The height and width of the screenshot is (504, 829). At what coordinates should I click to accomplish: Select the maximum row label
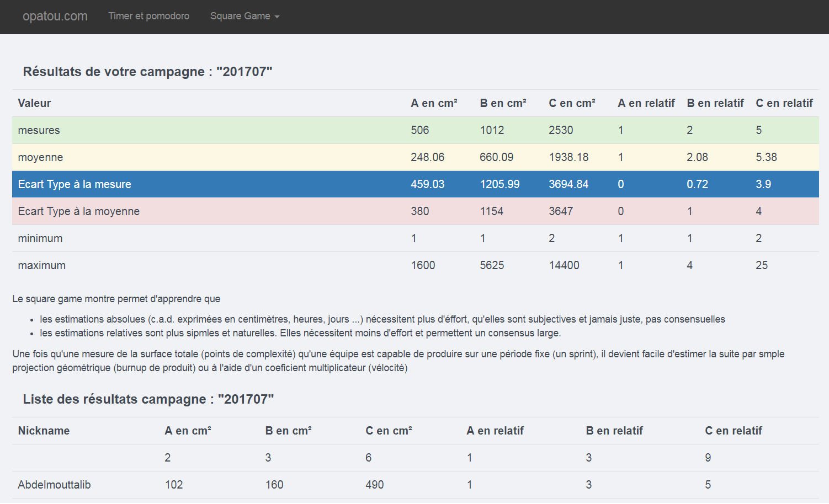[x=41, y=265]
